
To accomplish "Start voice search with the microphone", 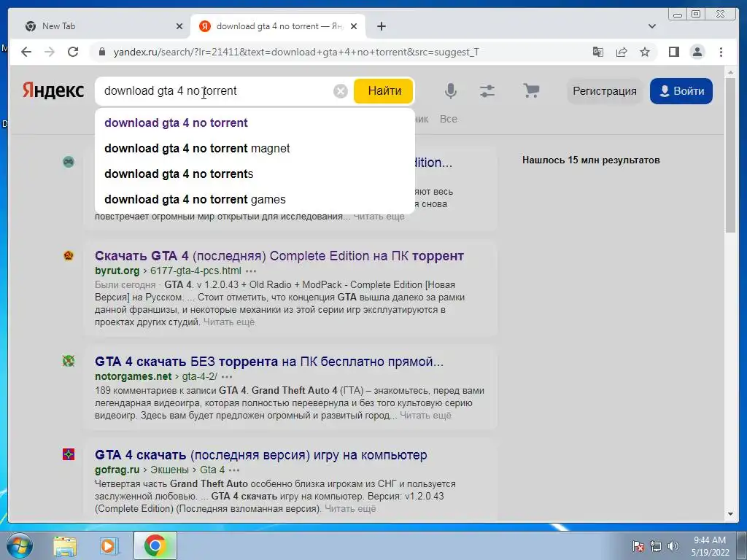I will pos(451,90).
